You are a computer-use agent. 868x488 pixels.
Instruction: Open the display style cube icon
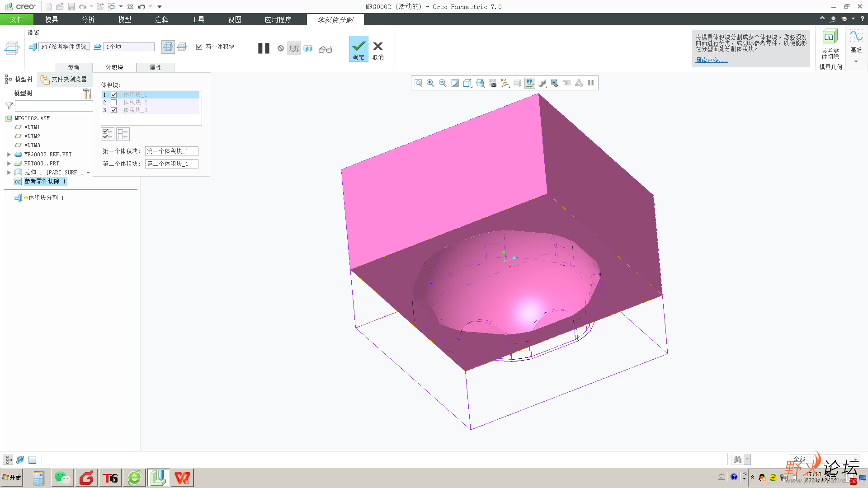pos(467,83)
